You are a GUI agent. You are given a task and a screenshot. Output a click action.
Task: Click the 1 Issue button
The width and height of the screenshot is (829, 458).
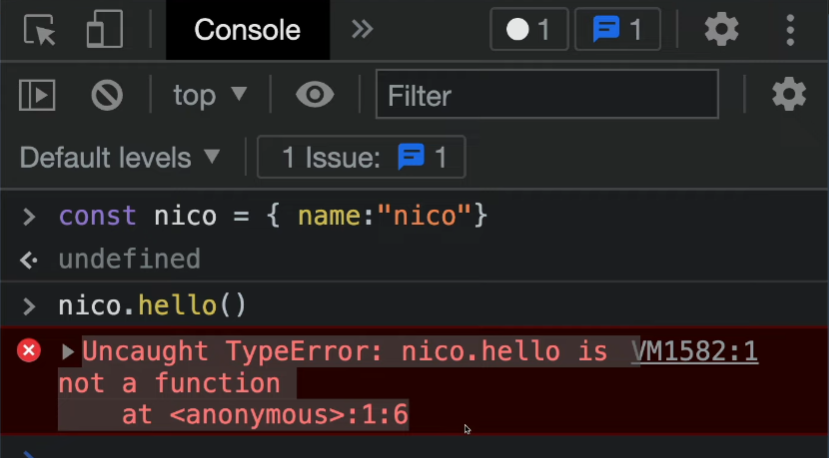click(361, 157)
